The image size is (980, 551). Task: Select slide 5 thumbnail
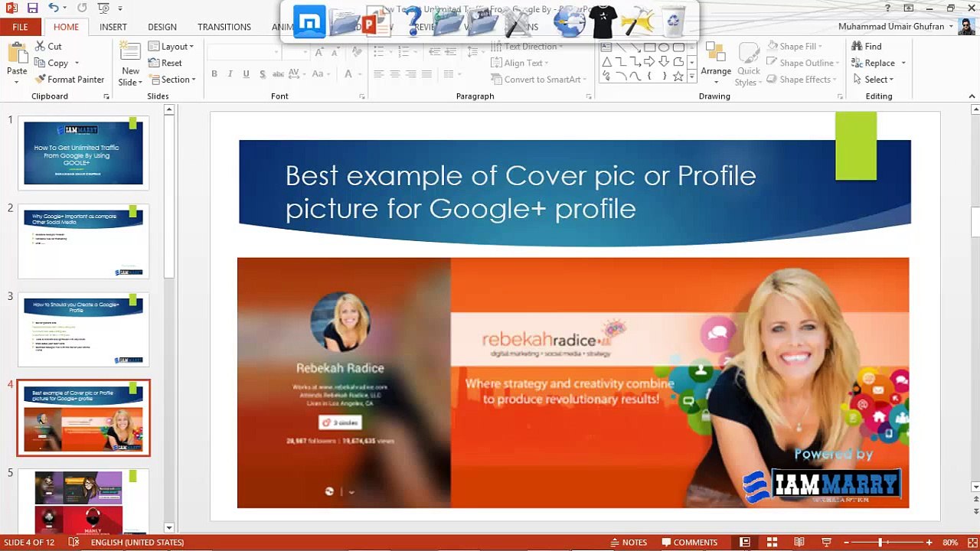point(83,501)
